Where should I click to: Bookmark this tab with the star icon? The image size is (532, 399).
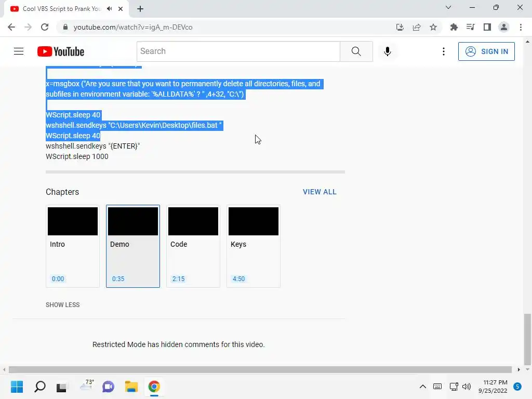433,27
